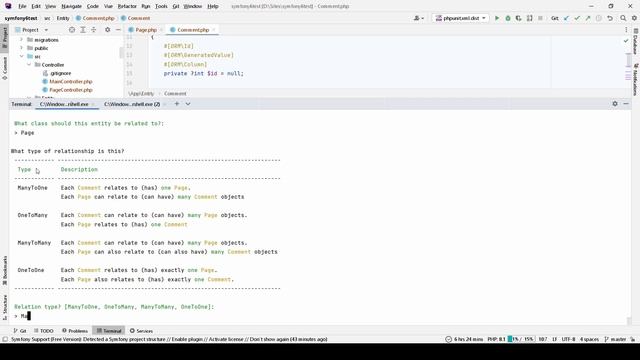640x360 pixels.
Task: Run the phpunit.xml.dist configuration
Action: (x=497, y=18)
